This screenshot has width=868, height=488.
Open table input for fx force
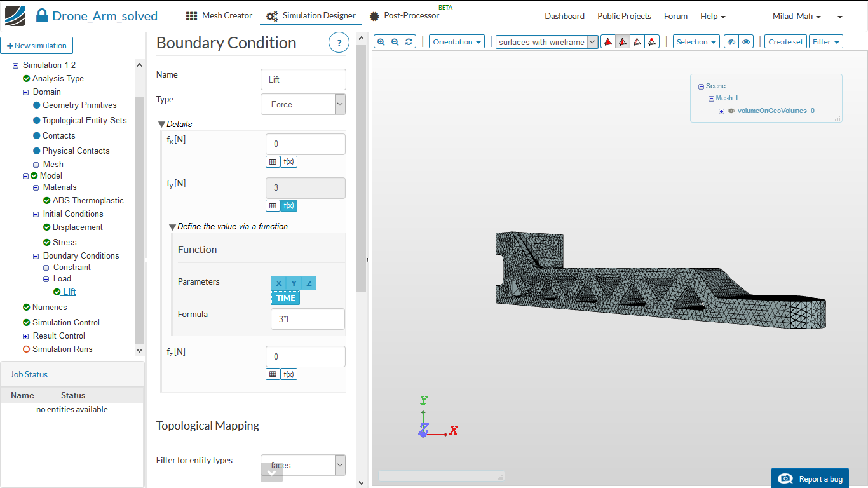[273, 161]
